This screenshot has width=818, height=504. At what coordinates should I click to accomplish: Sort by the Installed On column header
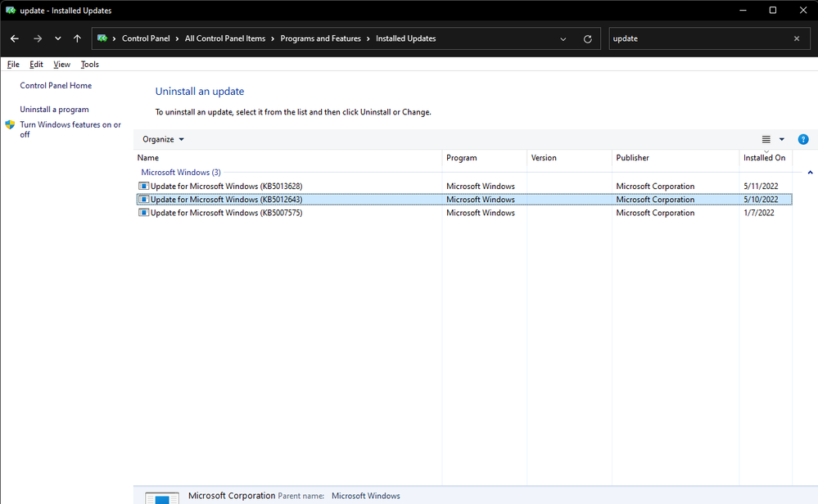point(766,157)
